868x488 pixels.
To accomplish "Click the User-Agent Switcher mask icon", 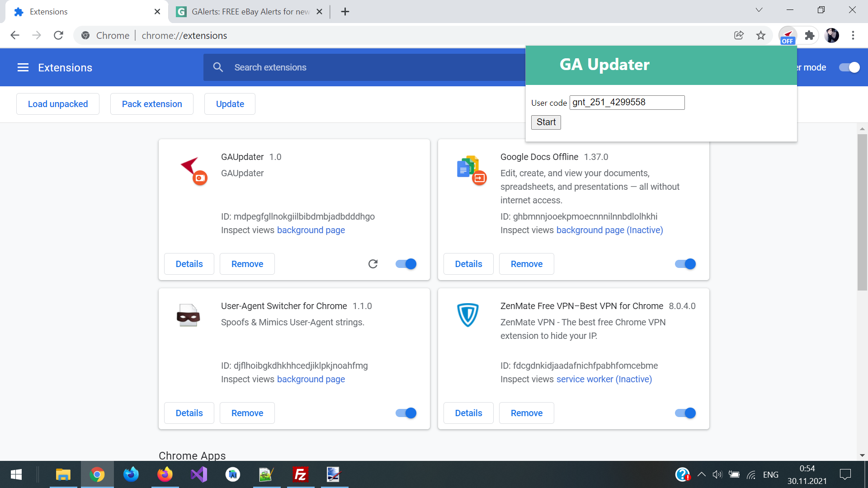I will (188, 315).
